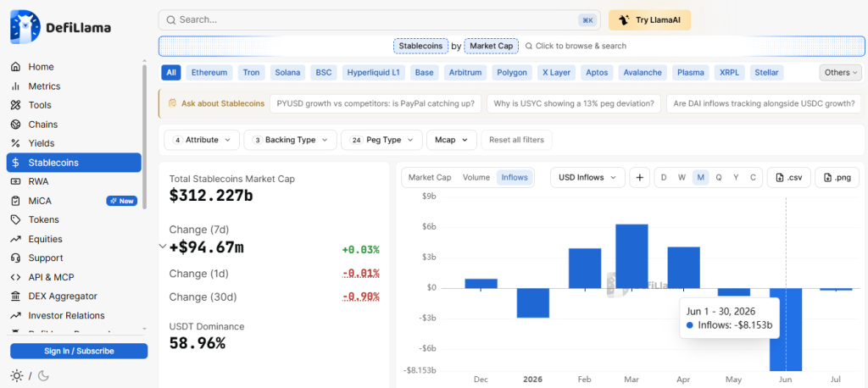This screenshot has width=868, height=388.
Task: Click the DEX Aggregator bank icon
Action: (x=16, y=297)
